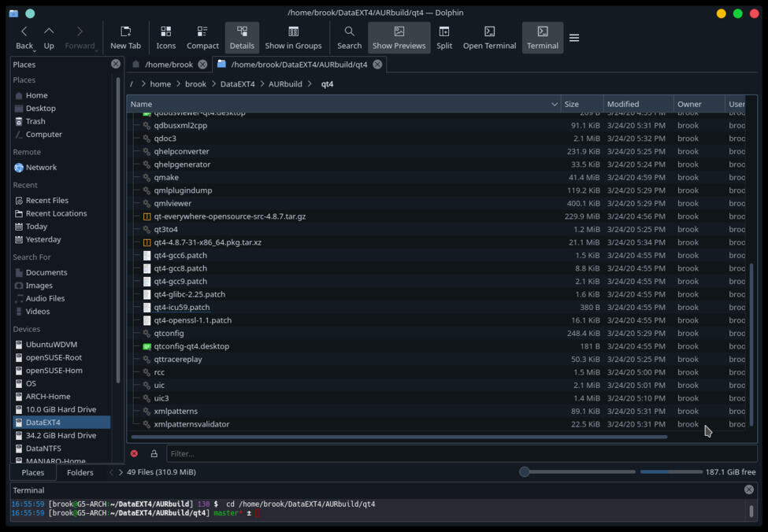Select qt4-4.8.7-31-x86_64.pkg.tar.xz file
This screenshot has height=532, width=768.
coord(207,242)
